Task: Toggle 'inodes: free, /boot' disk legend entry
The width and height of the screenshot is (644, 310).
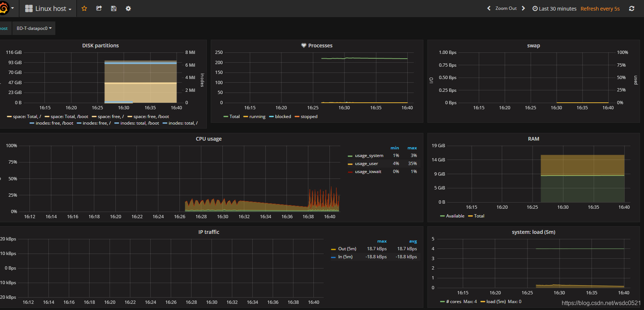Action: coord(54,123)
